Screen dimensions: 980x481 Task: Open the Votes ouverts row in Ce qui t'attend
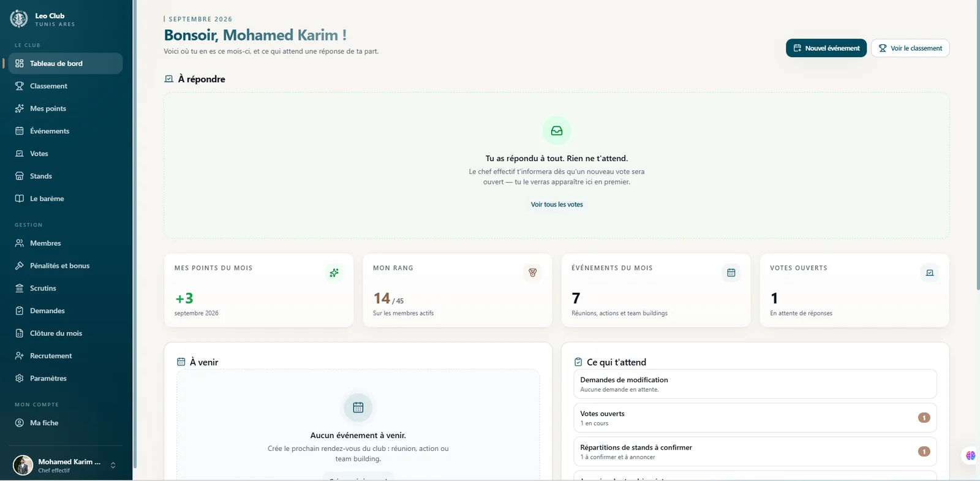[755, 418]
